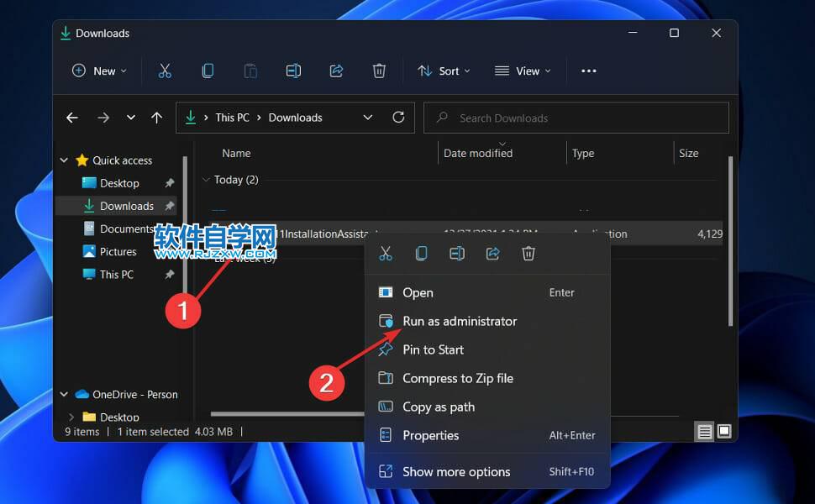
Task: Click This PC in the address breadcrumb
Action: [x=233, y=118]
